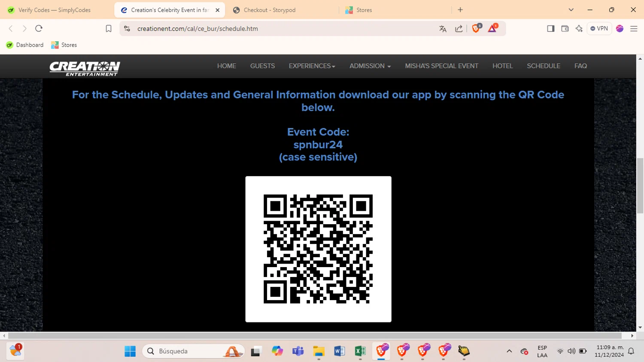Open Leo AI assistant icon
This screenshot has height=362, width=644.
tap(579, 28)
